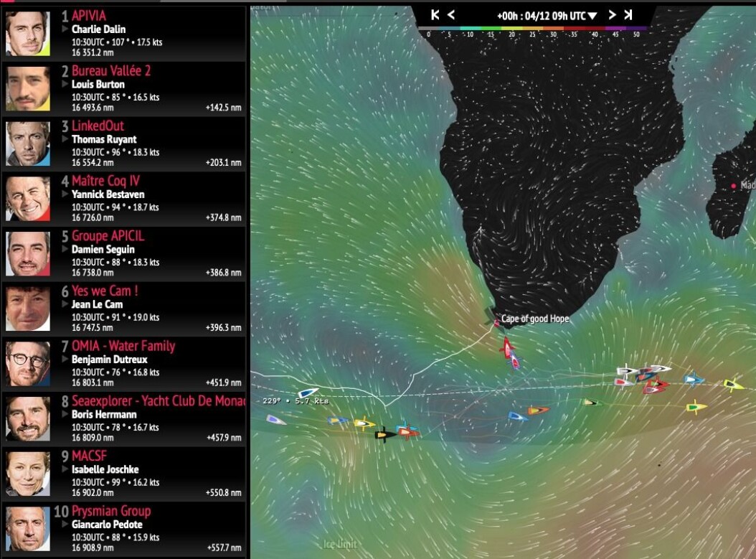Select the purple-blue boat trailing the red boat near the Cape
756x559 pixels.
[x=514, y=361]
